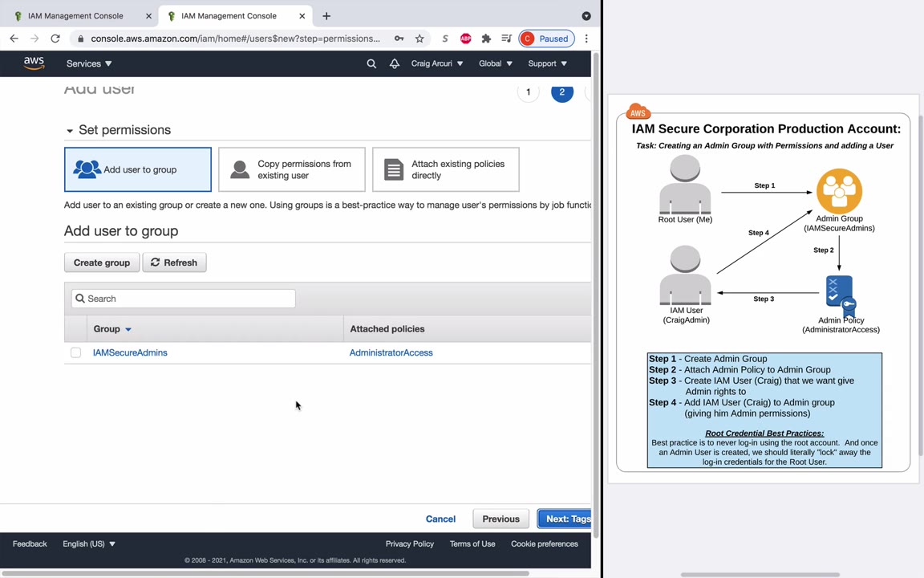Sort by the Group column header
Viewport: 924px width, 578px height.
point(112,329)
